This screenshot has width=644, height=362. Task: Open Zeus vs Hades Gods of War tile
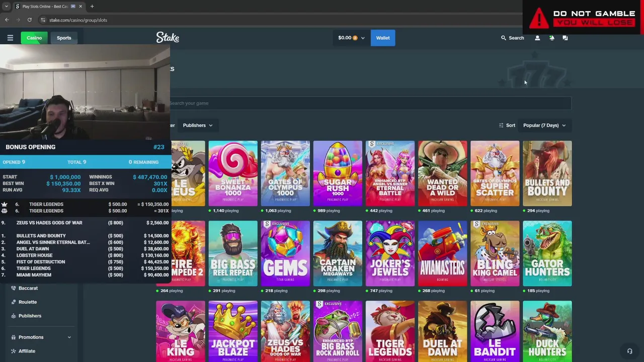(x=285, y=331)
